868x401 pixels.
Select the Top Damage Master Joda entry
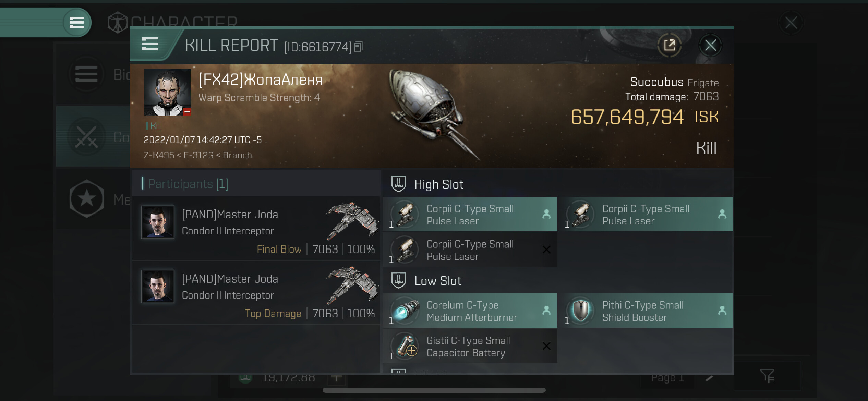[256, 293]
